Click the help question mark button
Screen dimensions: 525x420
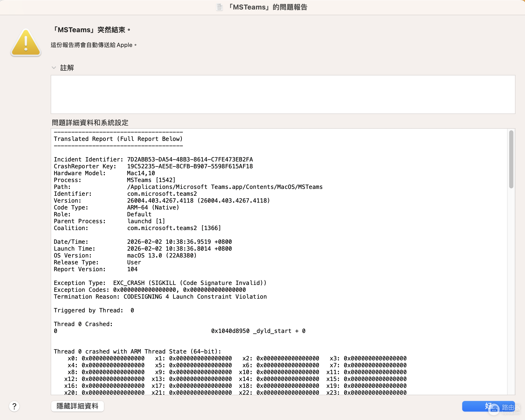(14, 406)
